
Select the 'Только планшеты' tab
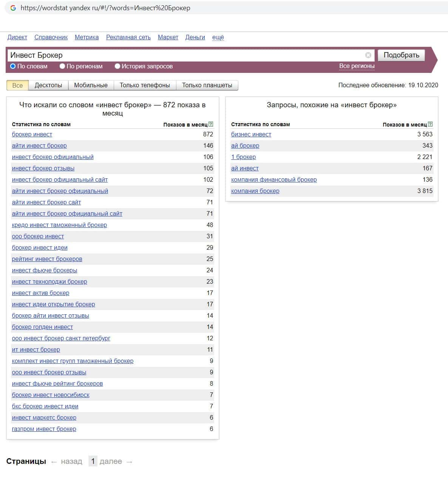tap(207, 85)
